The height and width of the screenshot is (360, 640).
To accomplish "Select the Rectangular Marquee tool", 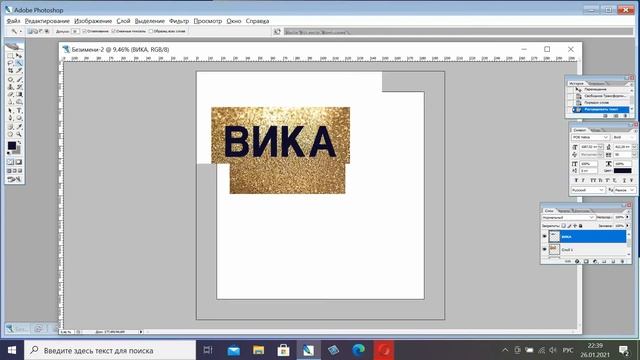I will [x=11, y=56].
